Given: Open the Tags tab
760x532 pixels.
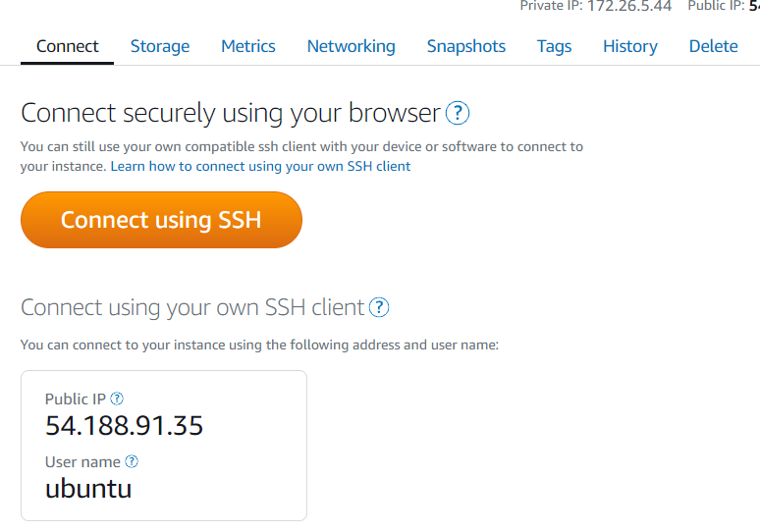Looking at the screenshot, I should pos(554,46).
